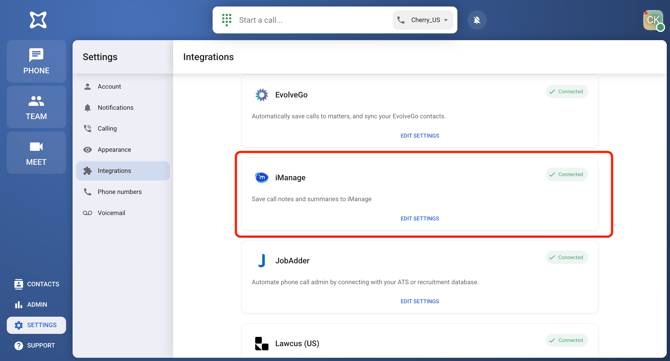Click the Admin bar chart icon
670x361 pixels.
(18, 305)
